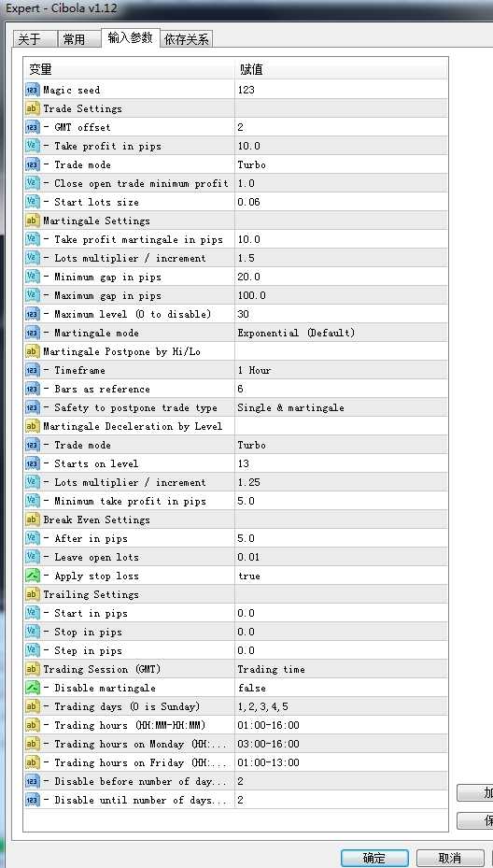
Task: Select the string icon beside Trade Settings
Action: pos(33,108)
